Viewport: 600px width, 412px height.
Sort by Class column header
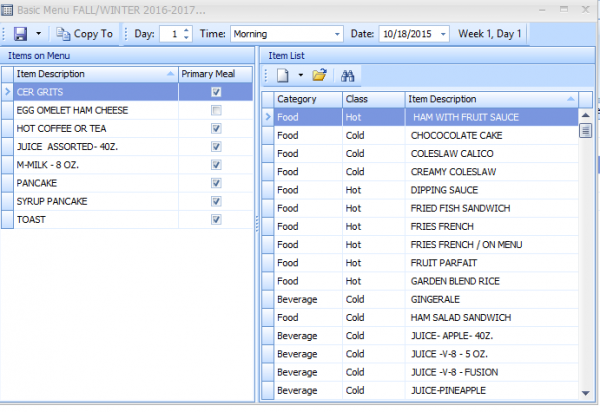[372, 99]
